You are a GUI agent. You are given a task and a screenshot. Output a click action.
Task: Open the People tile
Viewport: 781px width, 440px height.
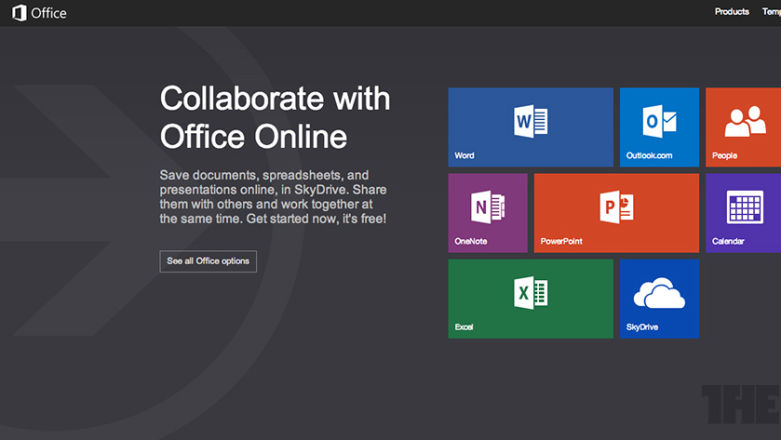(743, 127)
